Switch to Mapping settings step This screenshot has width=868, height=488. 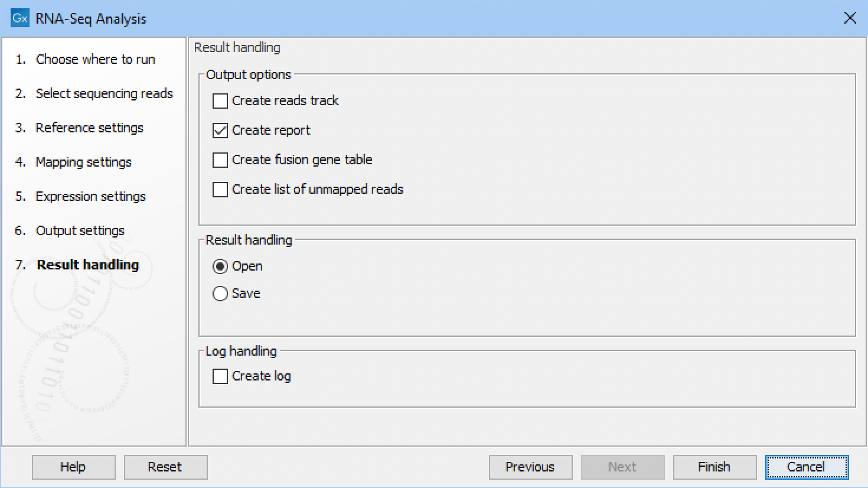pos(83,162)
